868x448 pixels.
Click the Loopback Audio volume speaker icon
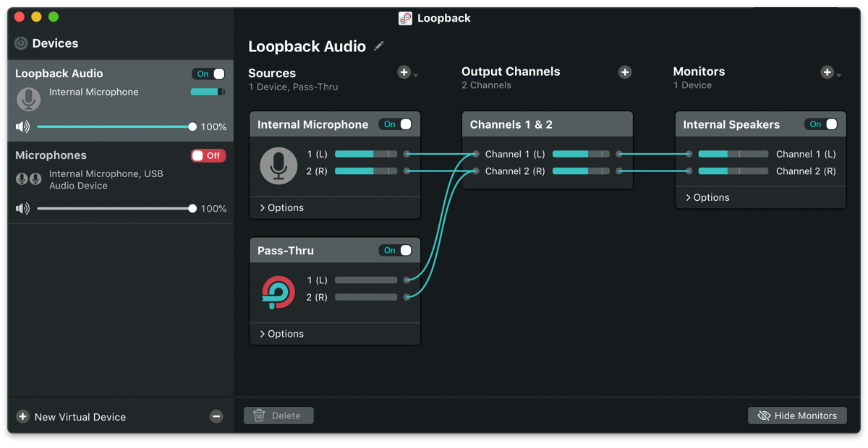[x=23, y=126]
